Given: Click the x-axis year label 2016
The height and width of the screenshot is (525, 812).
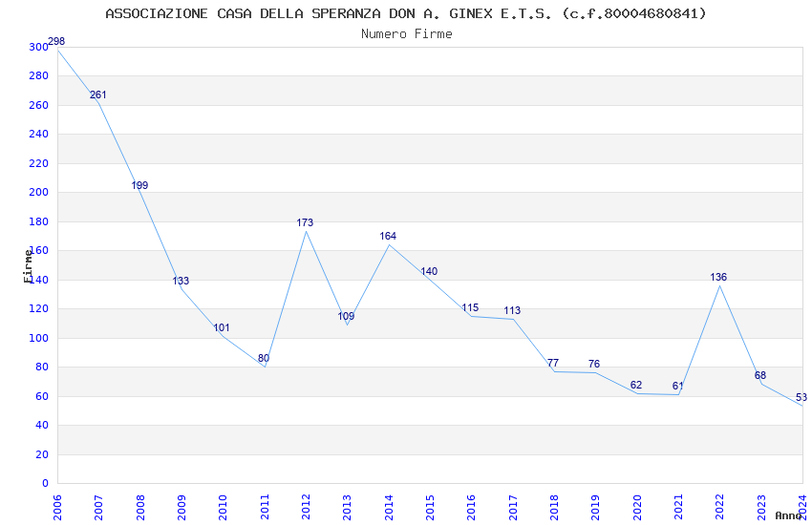Looking at the screenshot, I should (x=471, y=508).
